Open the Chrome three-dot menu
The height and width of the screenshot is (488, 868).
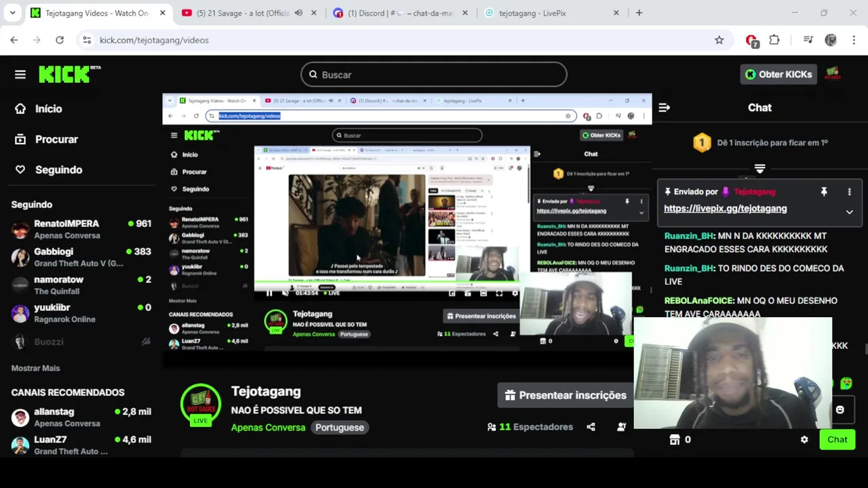coord(852,40)
